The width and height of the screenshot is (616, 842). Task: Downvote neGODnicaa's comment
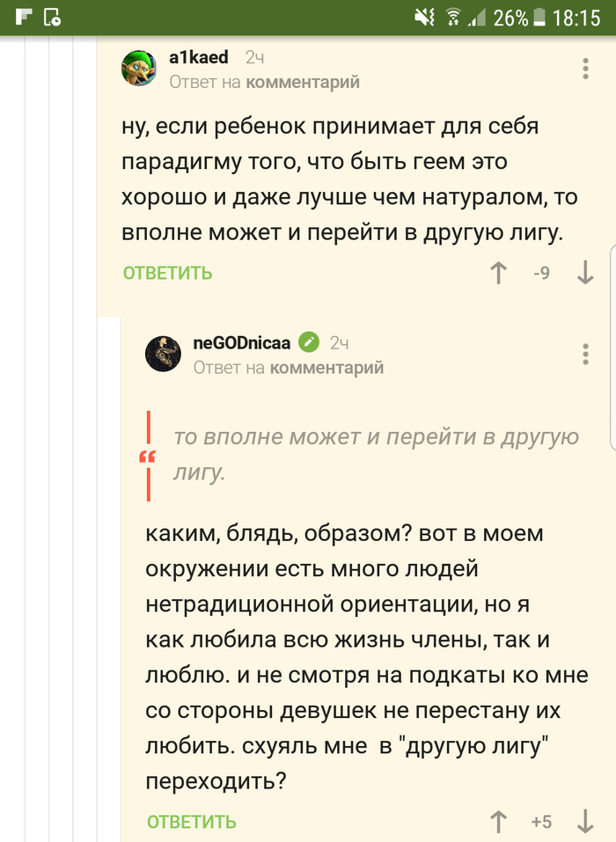(585, 822)
